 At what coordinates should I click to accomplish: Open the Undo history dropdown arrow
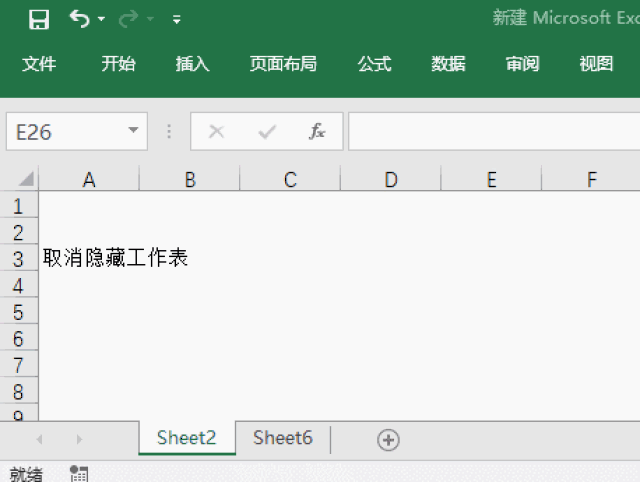pos(102,19)
